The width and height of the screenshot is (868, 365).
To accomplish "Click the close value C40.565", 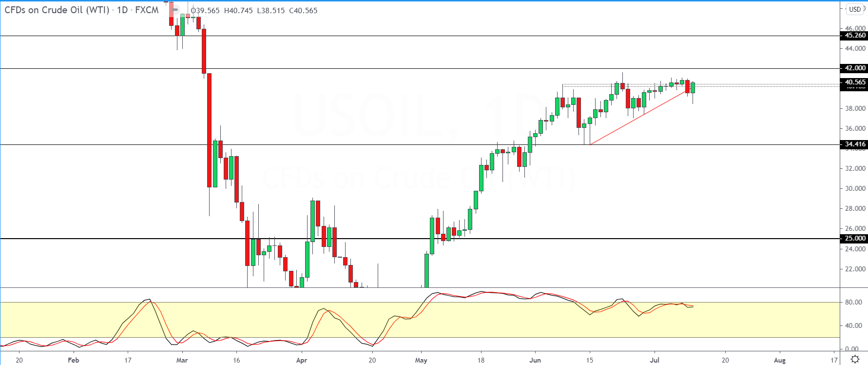I will pyautogui.click(x=303, y=10).
